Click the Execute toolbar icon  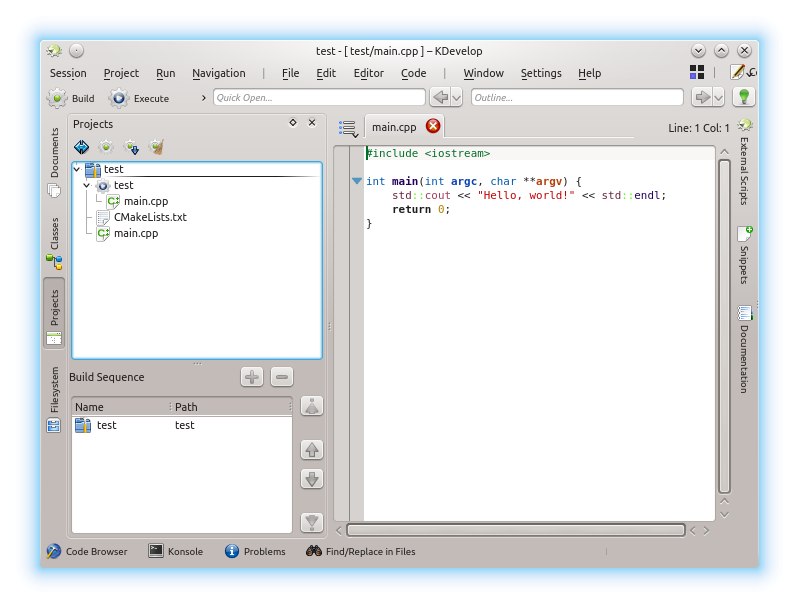(119, 98)
